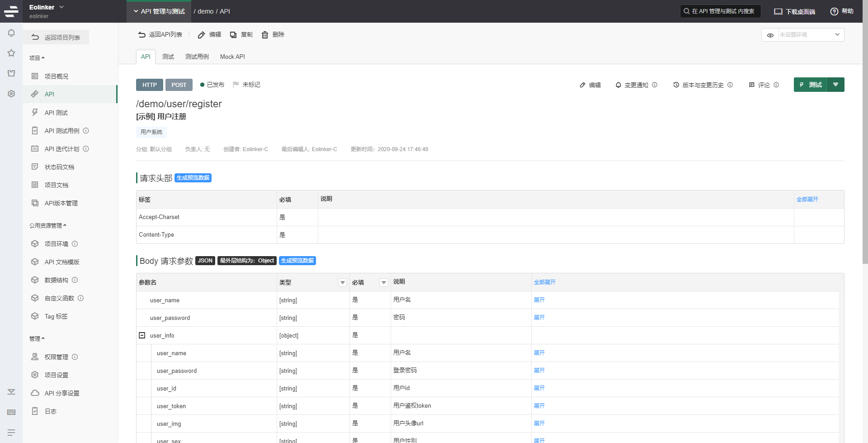Viewport: 868px width, 443px height.
Task: Click the delete trash icon in toolbar
Action: point(265,35)
